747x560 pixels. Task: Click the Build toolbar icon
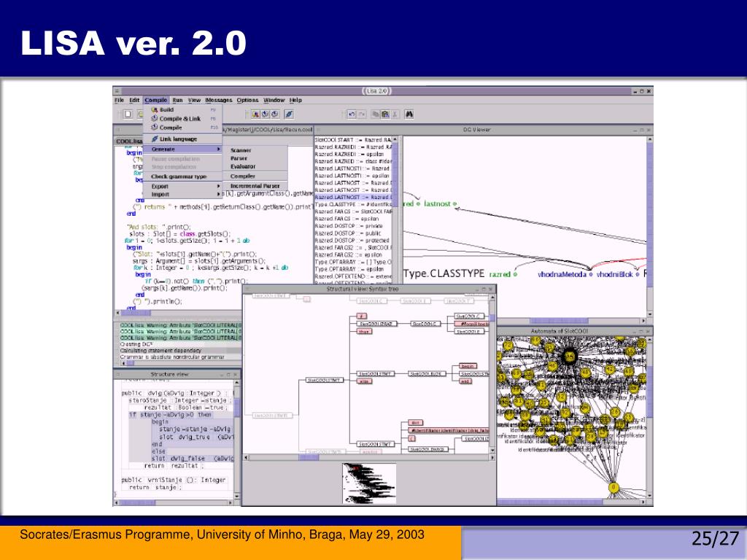tap(256, 114)
